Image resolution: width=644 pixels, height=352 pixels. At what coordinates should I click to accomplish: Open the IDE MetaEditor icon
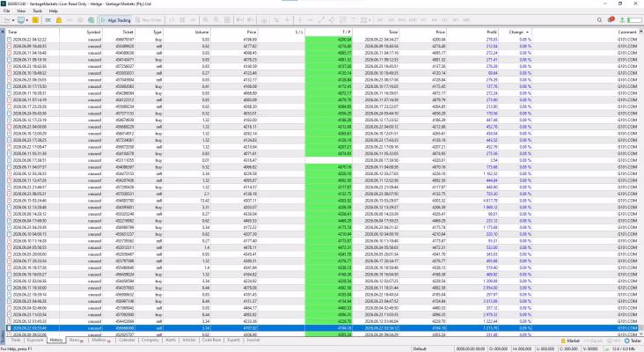(48, 19)
